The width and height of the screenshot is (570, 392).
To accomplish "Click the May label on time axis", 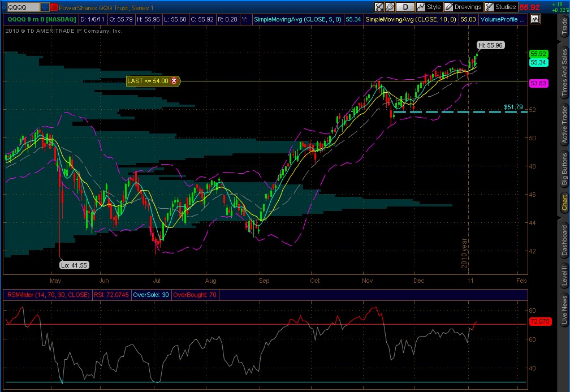I will 55,281.
